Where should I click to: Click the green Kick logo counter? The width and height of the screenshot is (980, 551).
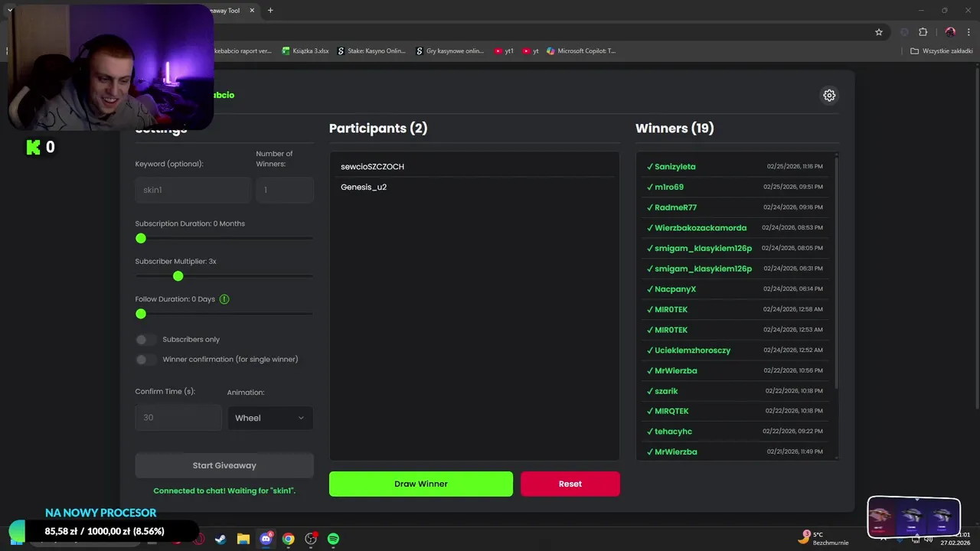click(x=41, y=147)
